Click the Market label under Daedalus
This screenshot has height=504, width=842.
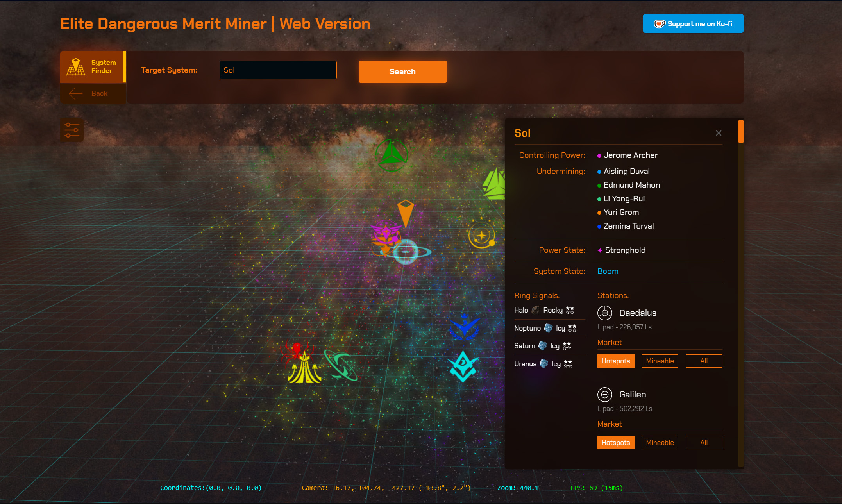610,343
